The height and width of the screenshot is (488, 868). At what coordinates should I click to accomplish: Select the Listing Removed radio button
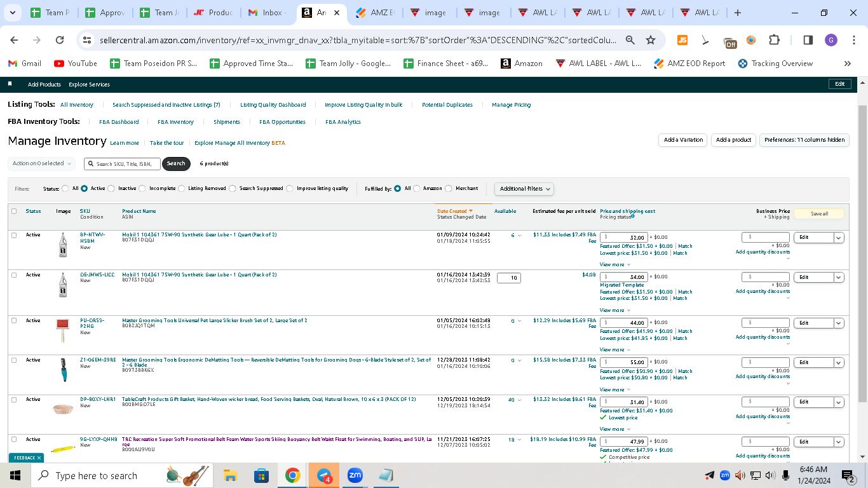(181, 189)
